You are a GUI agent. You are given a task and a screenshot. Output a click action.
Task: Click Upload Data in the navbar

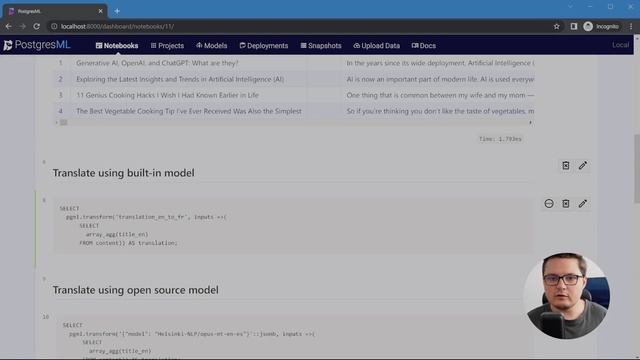pos(376,46)
